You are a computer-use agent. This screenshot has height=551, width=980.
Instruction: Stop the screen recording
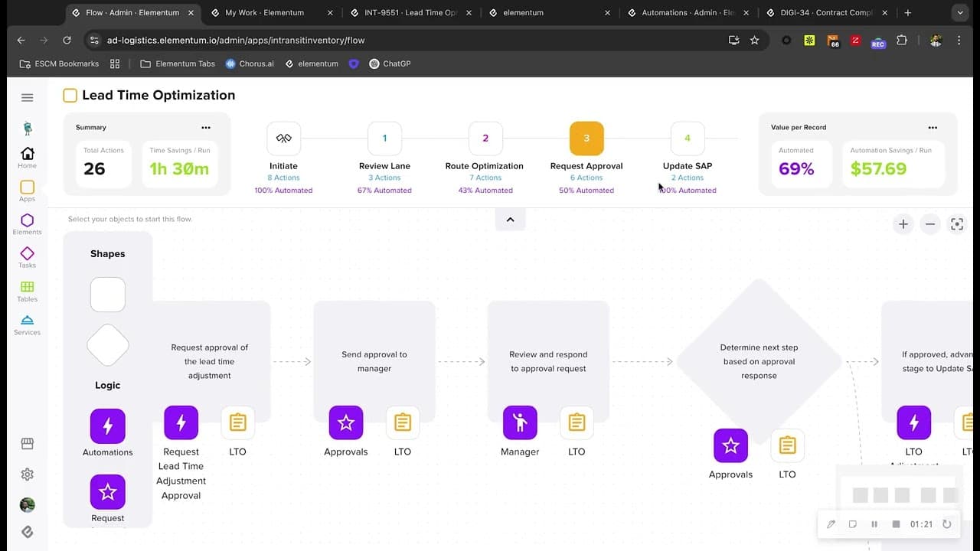[x=896, y=524]
